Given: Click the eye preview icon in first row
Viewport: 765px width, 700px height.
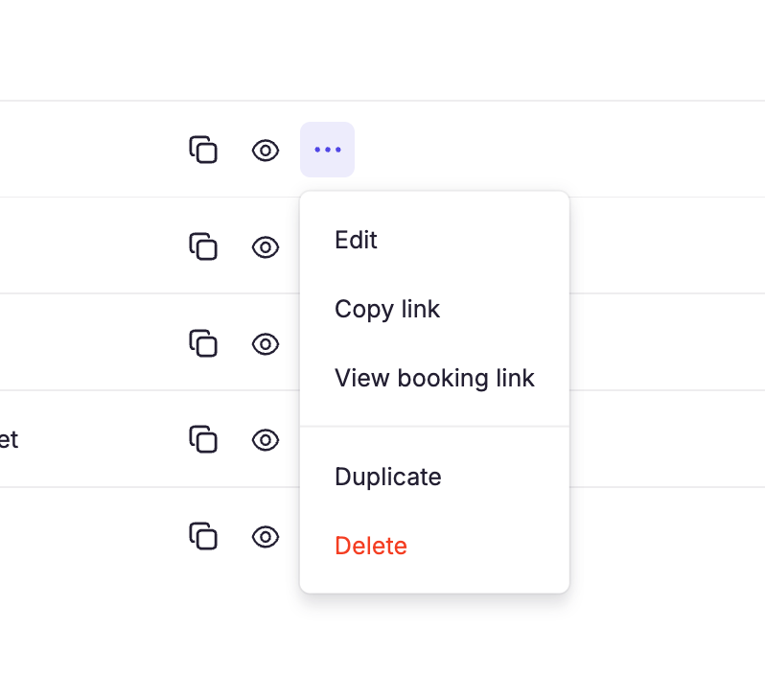Looking at the screenshot, I should click(266, 150).
